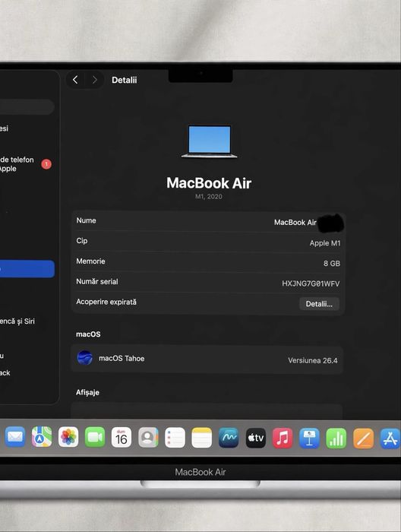Open the sidebar item with the red notification badge
This screenshot has height=532, width=401.
click(26, 164)
